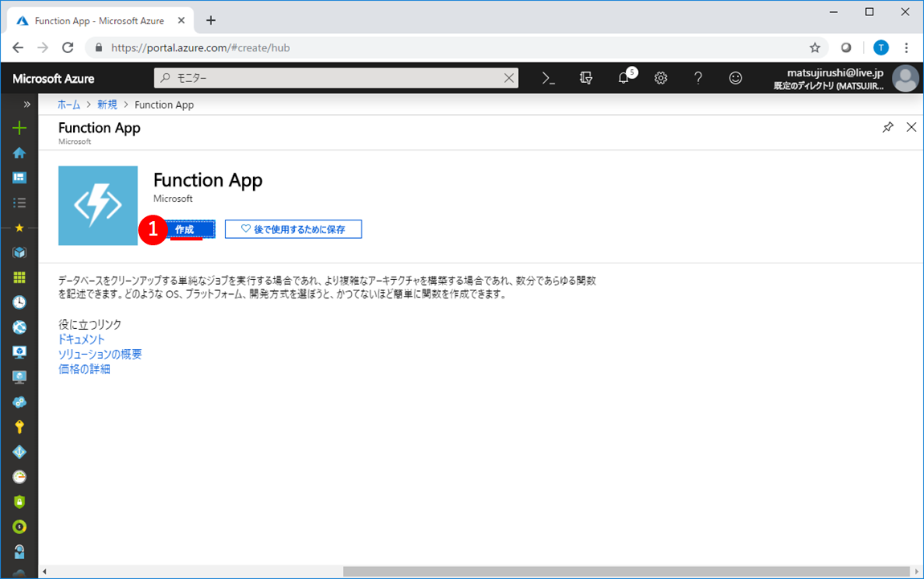View site info via the padlock icon
The height and width of the screenshot is (579, 924).
(x=98, y=47)
